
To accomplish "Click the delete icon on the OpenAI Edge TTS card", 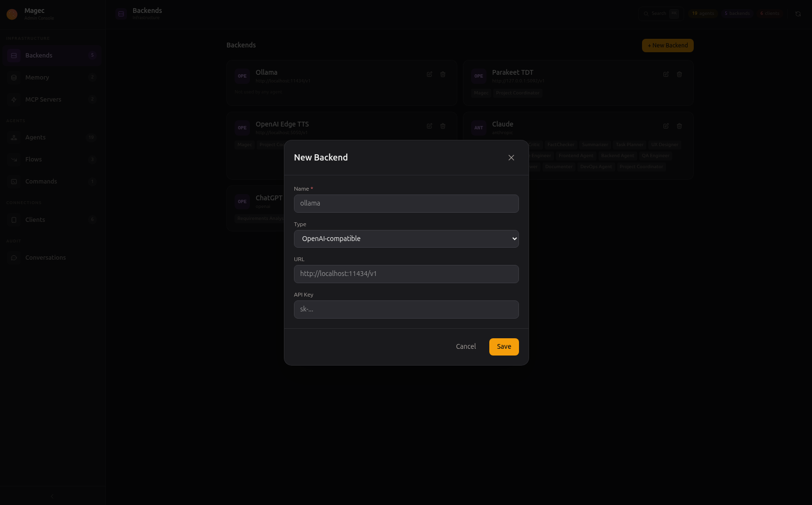I will coord(443,126).
